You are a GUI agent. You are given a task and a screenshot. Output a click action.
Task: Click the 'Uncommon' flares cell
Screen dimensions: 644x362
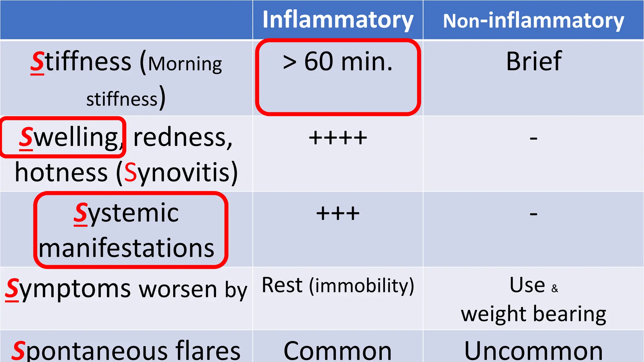coord(533,351)
